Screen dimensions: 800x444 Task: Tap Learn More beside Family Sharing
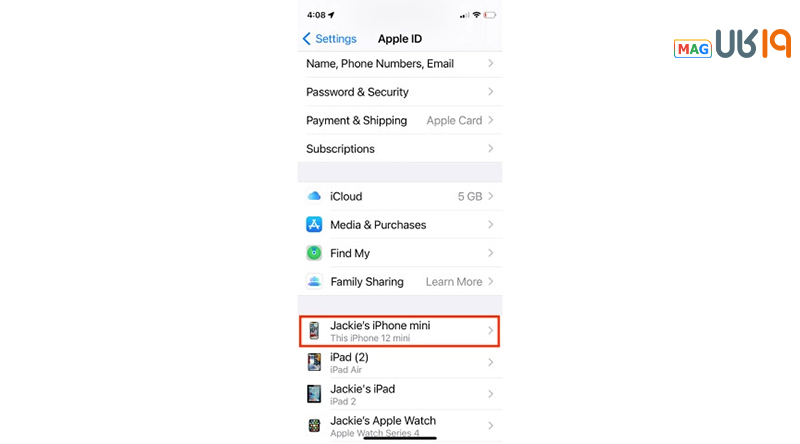454,282
